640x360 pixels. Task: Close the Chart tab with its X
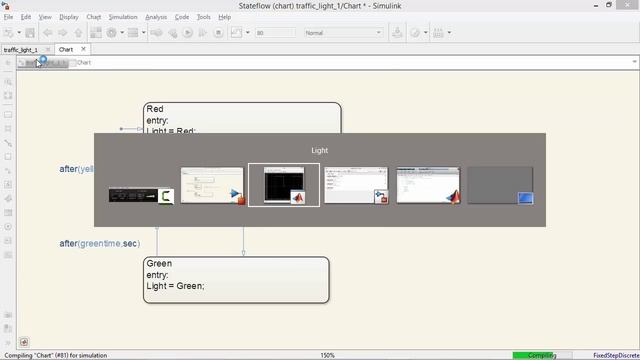click(x=83, y=49)
